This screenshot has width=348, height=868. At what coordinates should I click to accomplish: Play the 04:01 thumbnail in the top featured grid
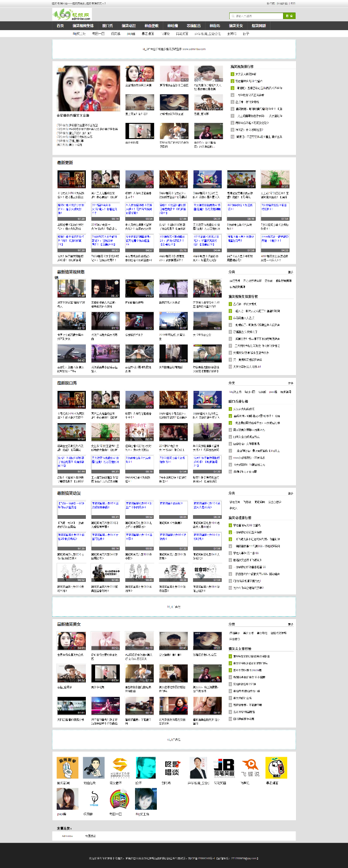click(140, 74)
